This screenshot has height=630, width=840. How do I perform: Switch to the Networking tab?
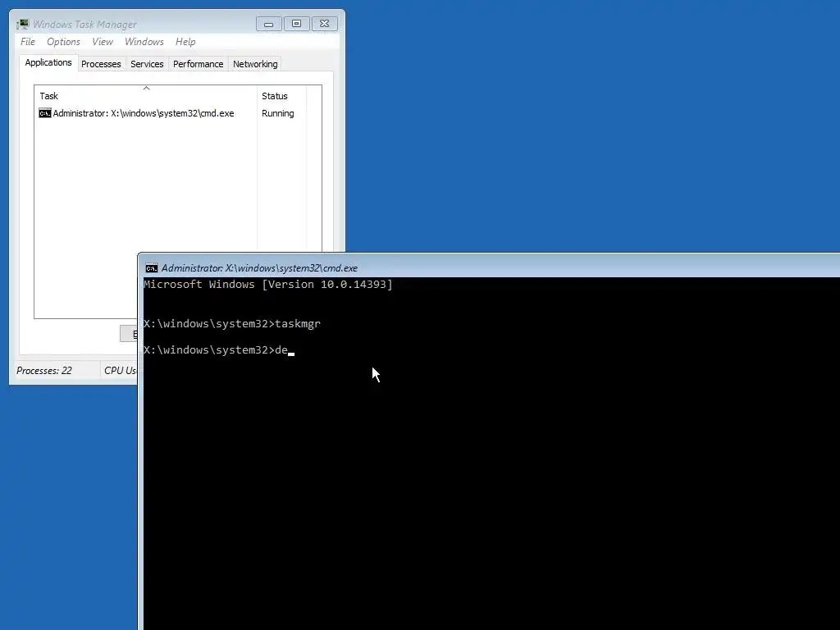(255, 64)
